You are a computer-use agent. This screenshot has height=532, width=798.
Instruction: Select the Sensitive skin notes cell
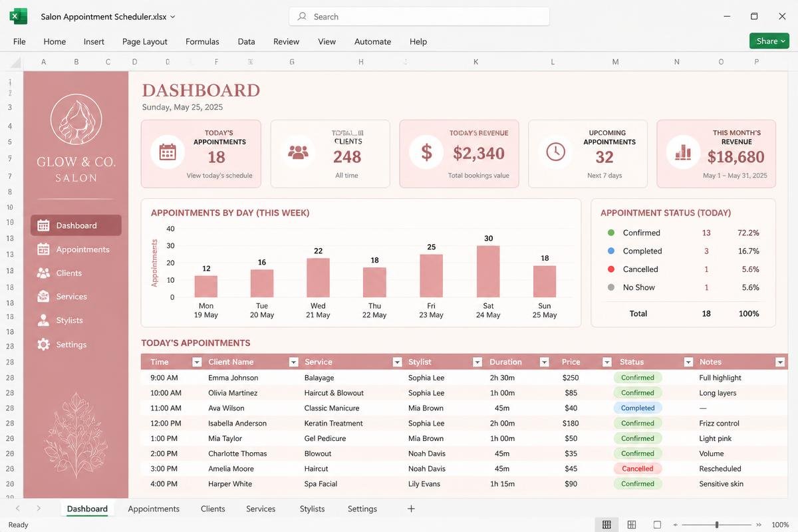click(x=722, y=484)
